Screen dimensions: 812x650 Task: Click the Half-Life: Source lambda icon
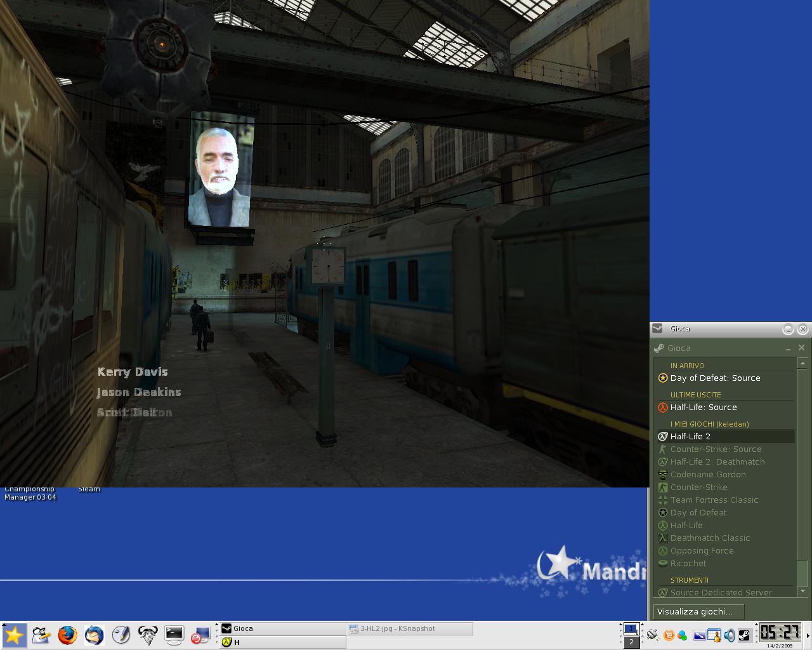click(x=663, y=407)
